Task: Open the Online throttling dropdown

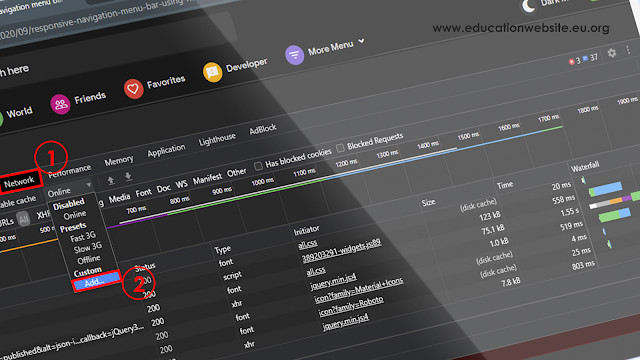Action: (x=69, y=190)
